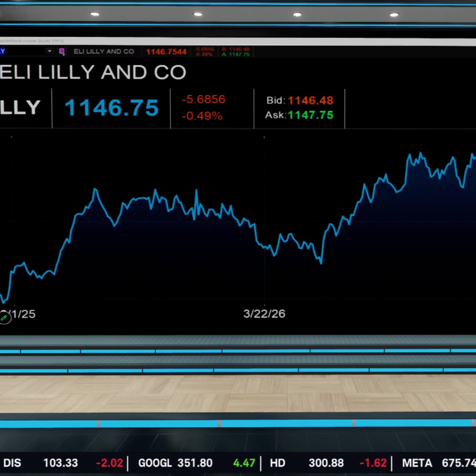
Task: Click the large -5.6856 change value
Action: (x=204, y=99)
